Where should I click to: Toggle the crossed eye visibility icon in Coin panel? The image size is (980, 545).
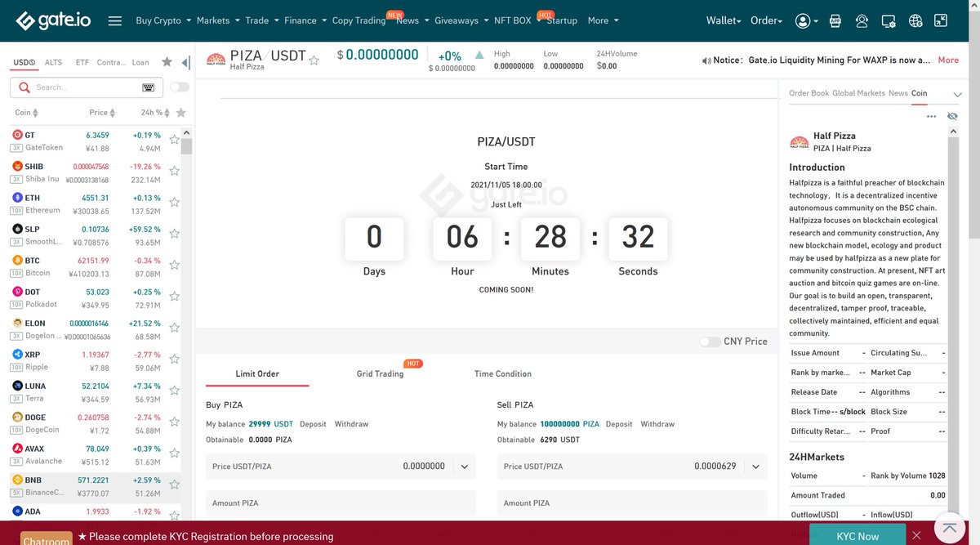click(952, 117)
